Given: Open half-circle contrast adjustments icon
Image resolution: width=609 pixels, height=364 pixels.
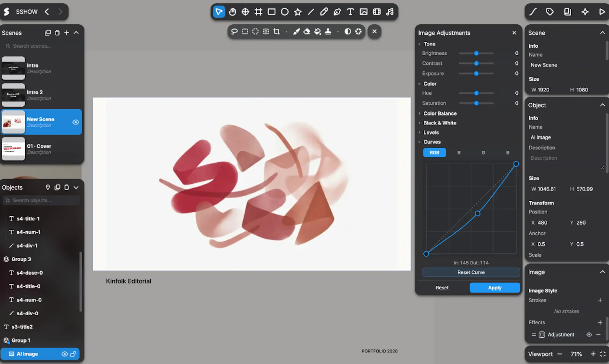Looking at the screenshot, I should [348, 32].
